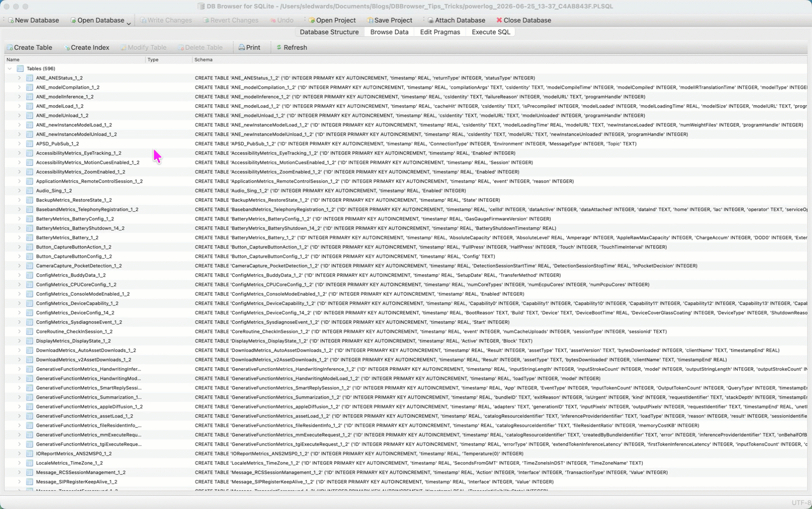This screenshot has height=509, width=812.
Task: Open the Execute SQL tab
Action: pos(491,32)
